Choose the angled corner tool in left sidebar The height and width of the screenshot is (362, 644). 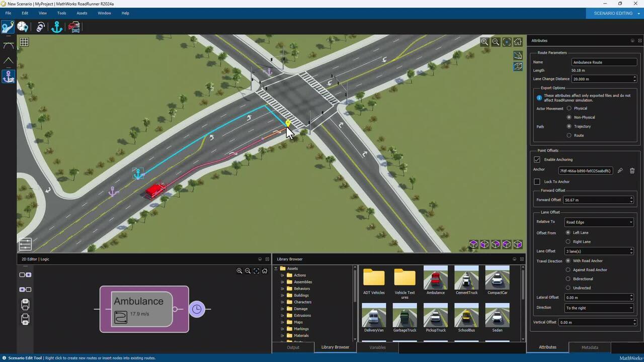9,61
